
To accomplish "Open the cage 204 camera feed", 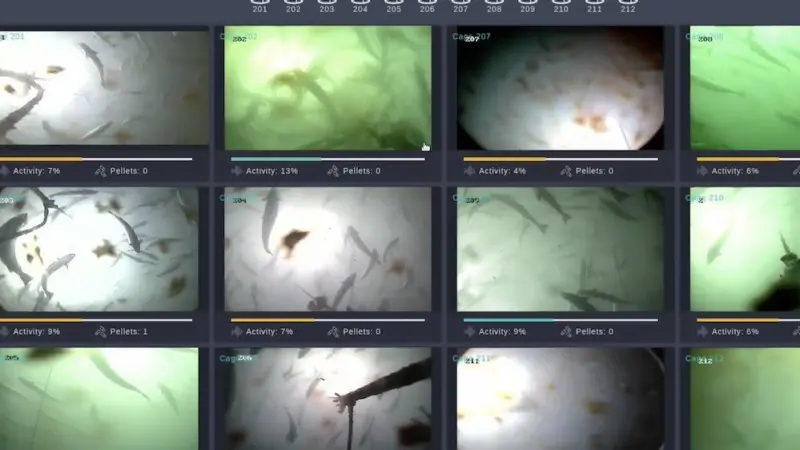I will coord(328,249).
